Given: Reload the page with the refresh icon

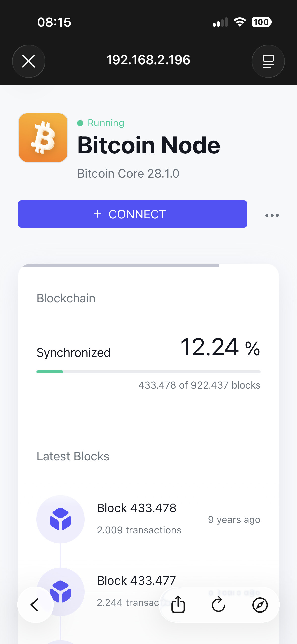Looking at the screenshot, I should pyautogui.click(x=218, y=604).
